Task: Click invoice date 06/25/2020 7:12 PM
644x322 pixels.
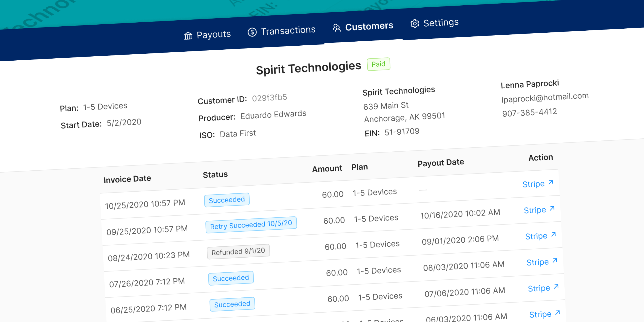Action: [148, 309]
